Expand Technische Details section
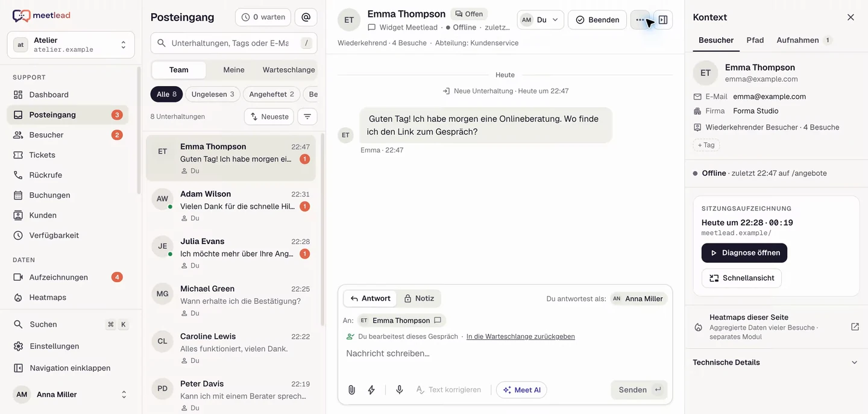 [776, 362]
